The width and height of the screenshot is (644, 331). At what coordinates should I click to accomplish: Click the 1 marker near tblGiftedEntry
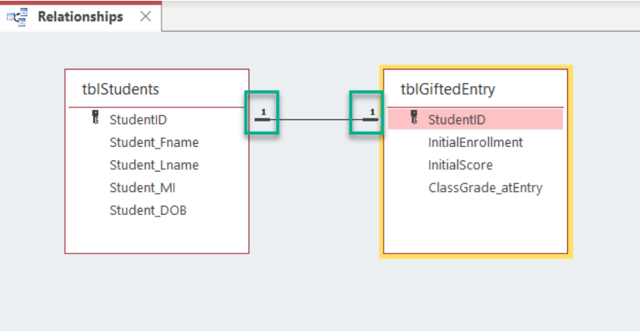[x=372, y=112]
